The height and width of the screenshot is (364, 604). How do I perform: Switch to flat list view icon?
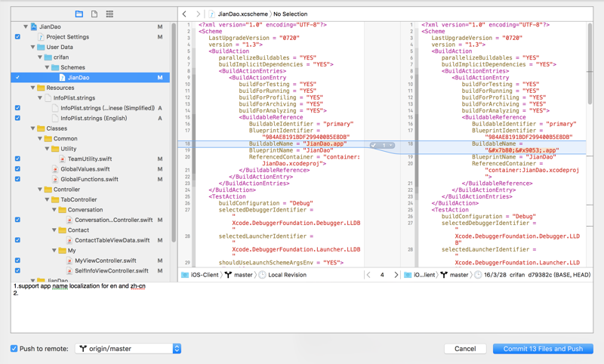[x=109, y=14]
